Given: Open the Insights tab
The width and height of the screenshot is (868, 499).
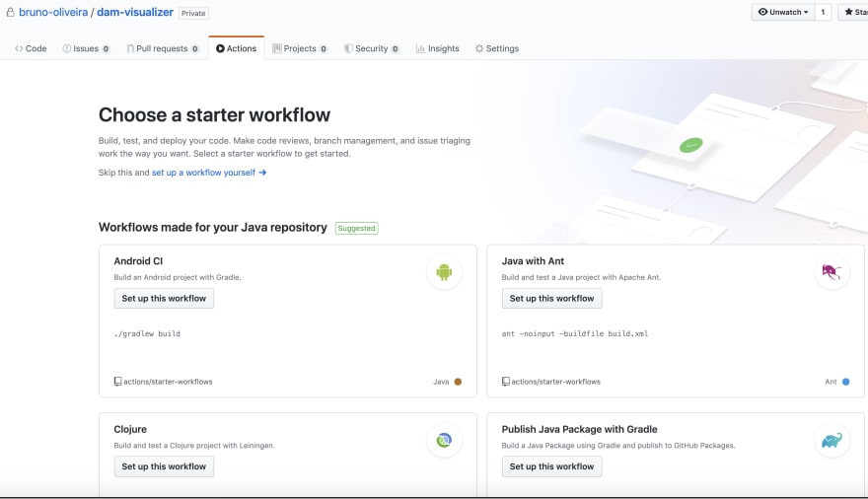Looking at the screenshot, I should (438, 48).
